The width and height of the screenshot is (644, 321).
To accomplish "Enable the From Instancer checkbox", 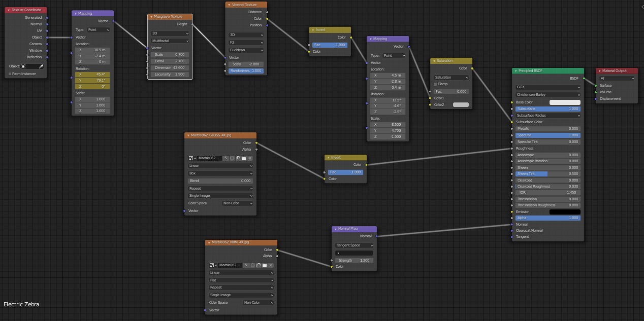I will (10, 74).
